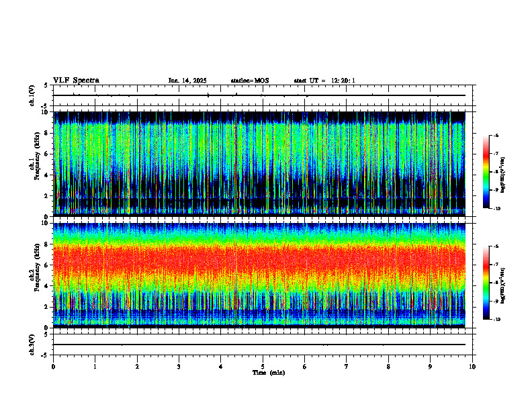Screen dimensions: 532x411
Task: Click time axis tick label 5
Action: 263,367
